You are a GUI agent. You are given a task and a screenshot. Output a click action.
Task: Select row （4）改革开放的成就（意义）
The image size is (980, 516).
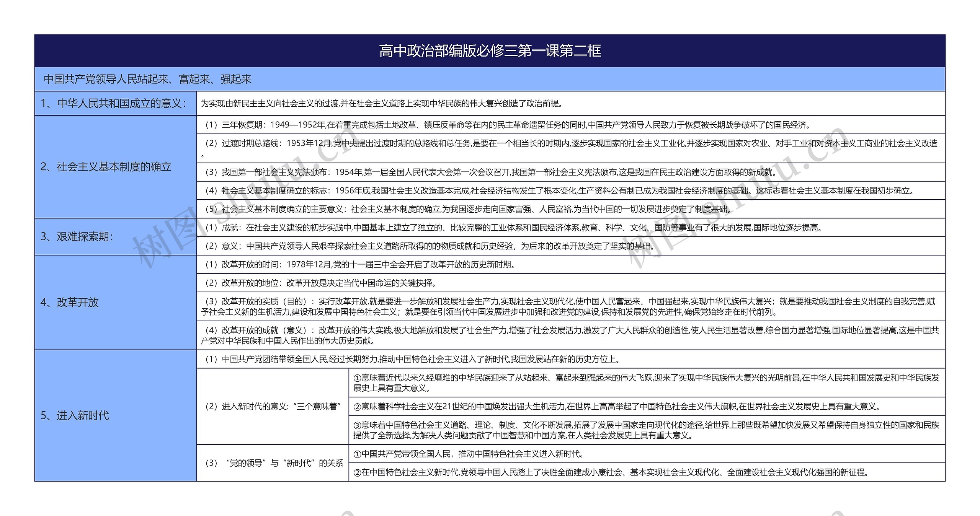tap(571, 335)
